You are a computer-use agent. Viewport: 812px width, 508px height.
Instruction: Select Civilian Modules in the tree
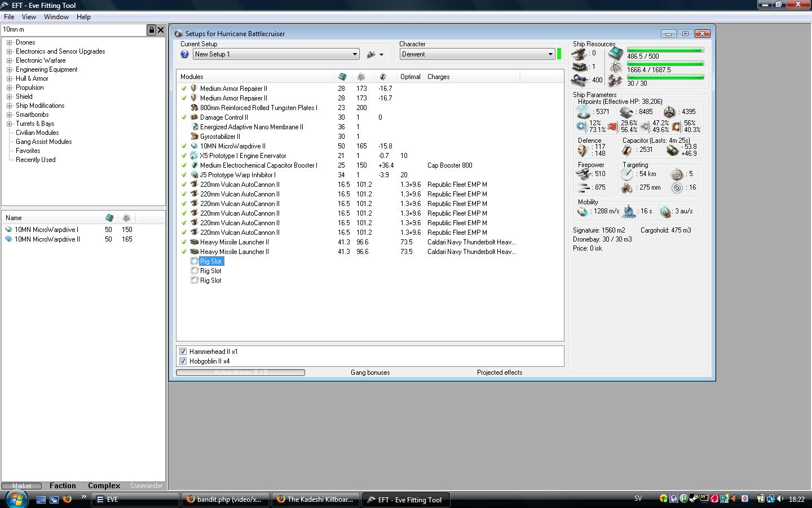pyautogui.click(x=37, y=133)
